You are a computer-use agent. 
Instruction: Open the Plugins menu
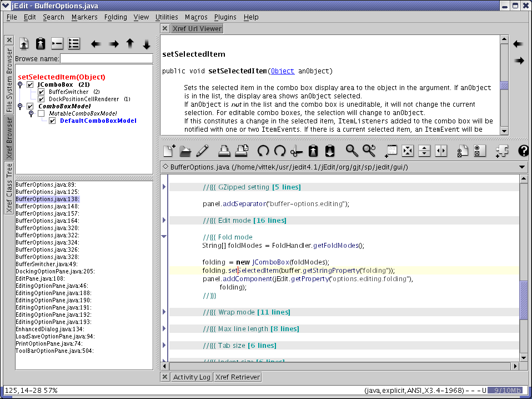pyautogui.click(x=225, y=17)
